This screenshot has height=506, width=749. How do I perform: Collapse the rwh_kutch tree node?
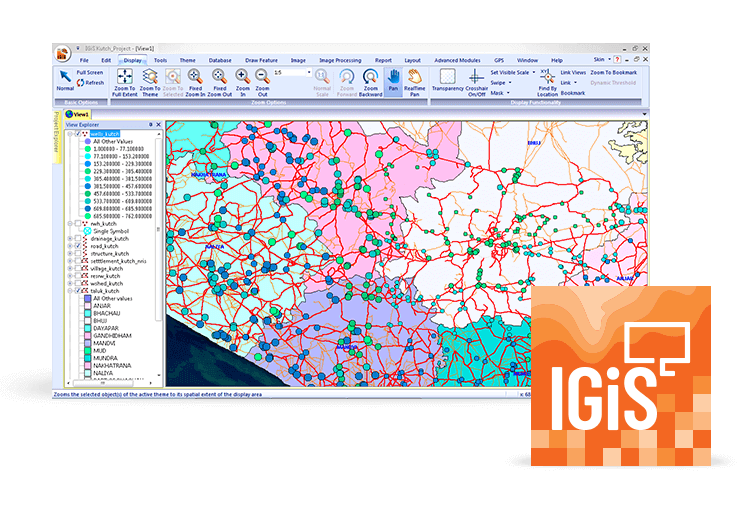click(70, 224)
